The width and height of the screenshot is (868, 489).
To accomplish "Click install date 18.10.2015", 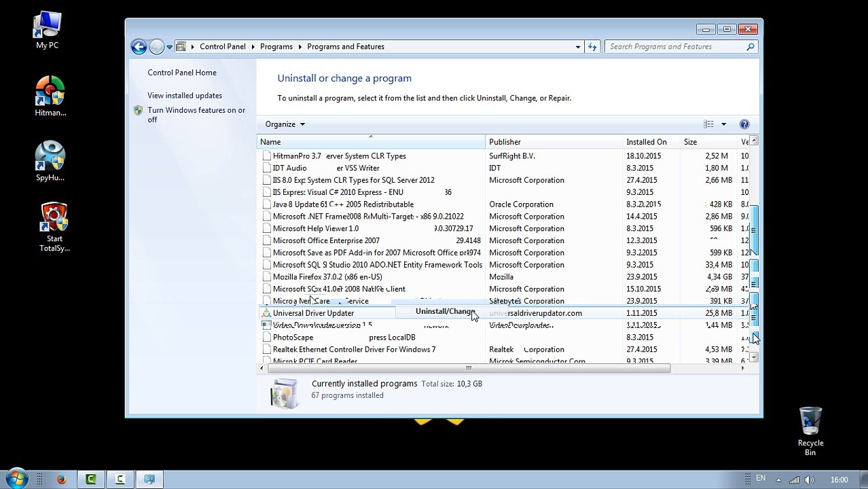I will point(644,156).
